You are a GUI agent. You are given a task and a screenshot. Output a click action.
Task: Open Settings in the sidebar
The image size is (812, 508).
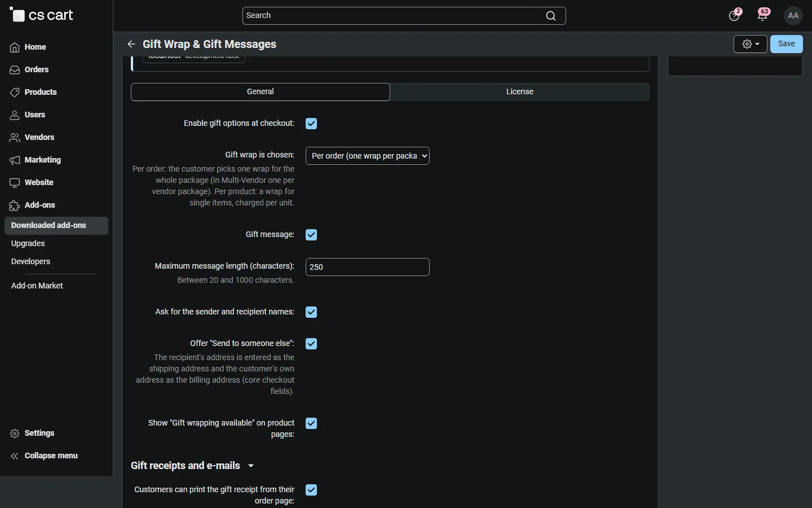[x=32, y=433]
